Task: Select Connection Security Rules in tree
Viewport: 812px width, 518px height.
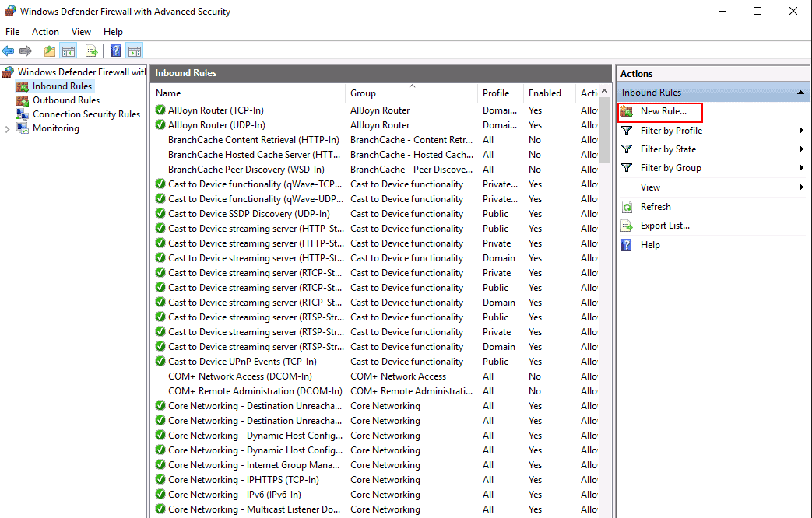Action: [x=86, y=114]
